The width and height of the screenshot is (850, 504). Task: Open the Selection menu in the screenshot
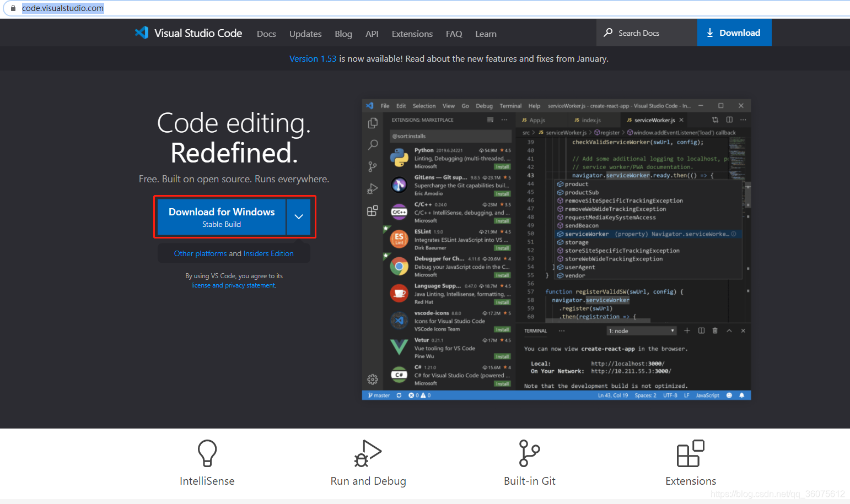(x=424, y=106)
